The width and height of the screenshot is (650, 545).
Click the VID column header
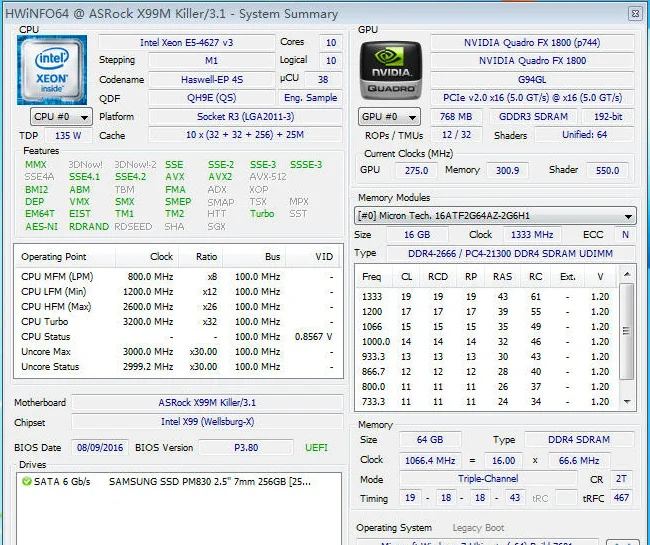313,257
